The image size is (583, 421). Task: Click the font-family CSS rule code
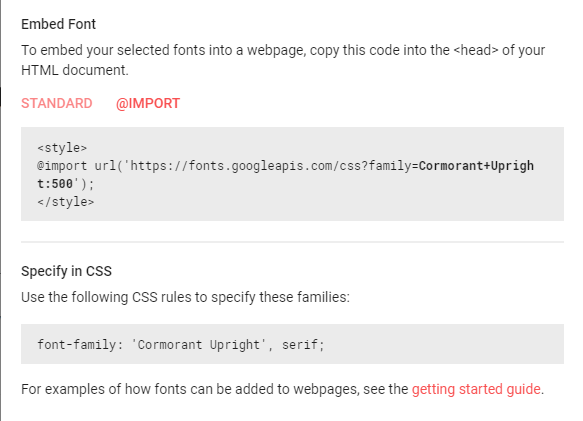(x=181, y=344)
